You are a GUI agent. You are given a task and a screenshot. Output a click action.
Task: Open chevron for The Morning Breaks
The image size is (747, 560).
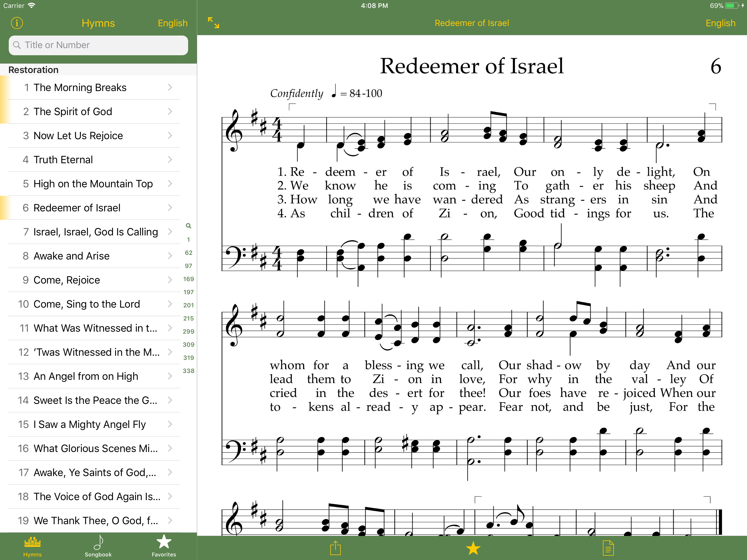170,87
